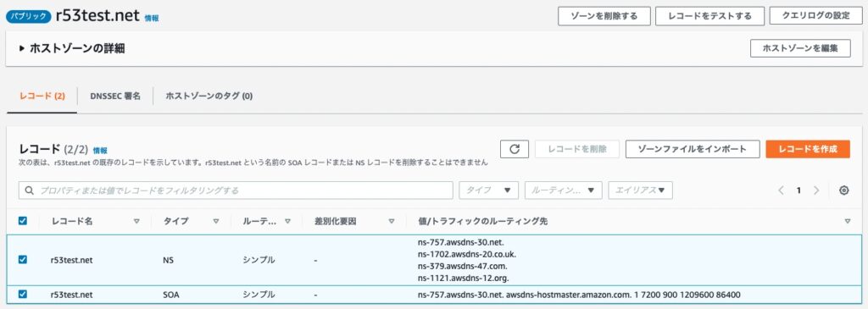This screenshot has height=309, width=868.
Task: Open table preferences gear icon
Action: coord(843,190)
